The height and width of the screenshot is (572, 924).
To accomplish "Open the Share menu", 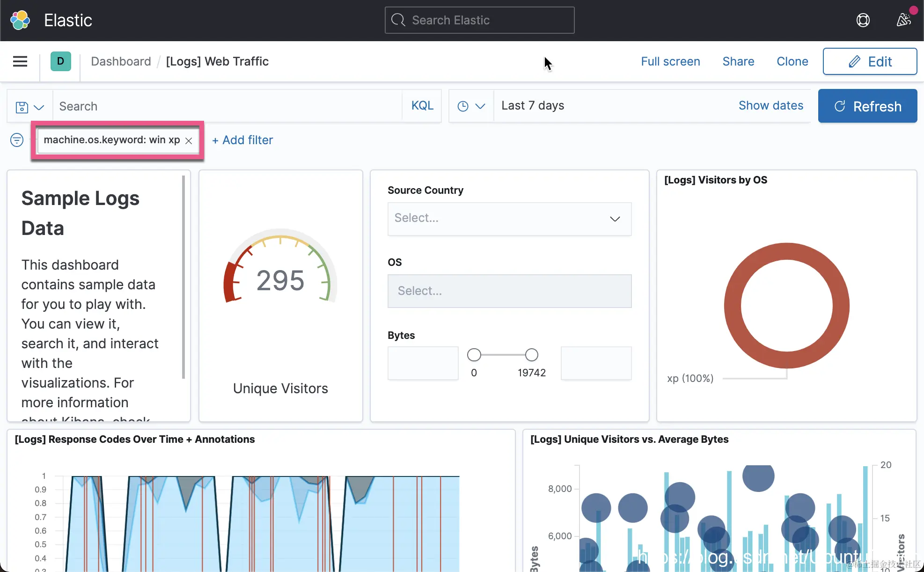I will click(x=738, y=61).
